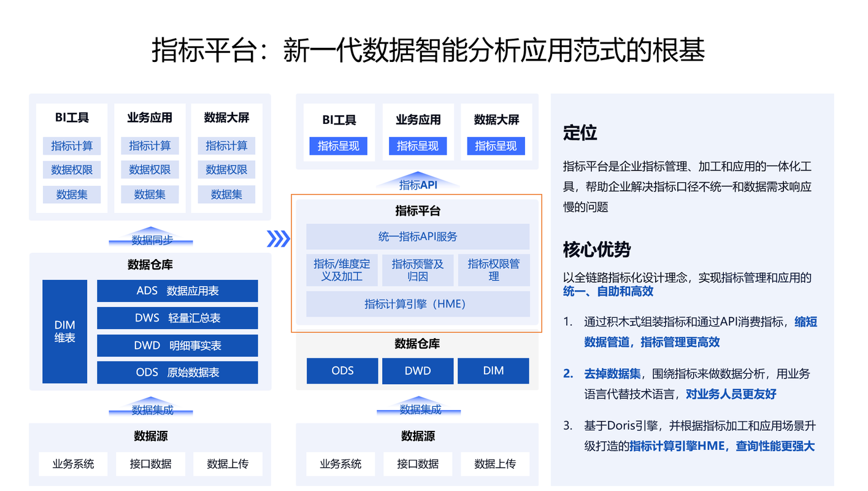
Task: Click the blue phrase 对业务人员更友好
Action: [x=731, y=394]
